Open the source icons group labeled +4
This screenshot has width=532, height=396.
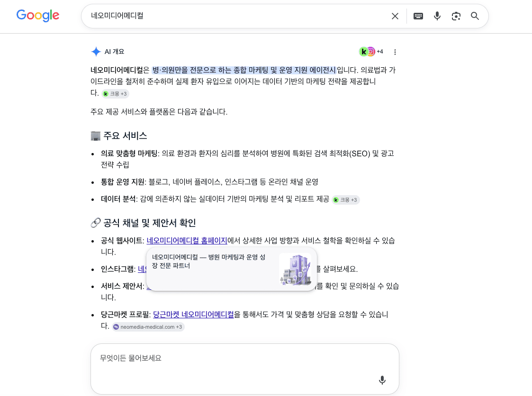pos(371,52)
